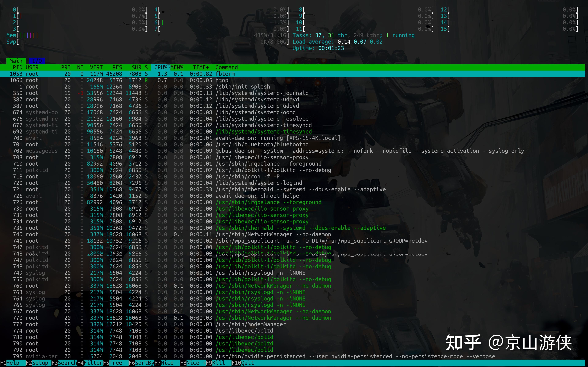Sort processes by the USER column
Image resolution: width=588 pixels, height=367 pixels.
pyautogui.click(x=32, y=67)
